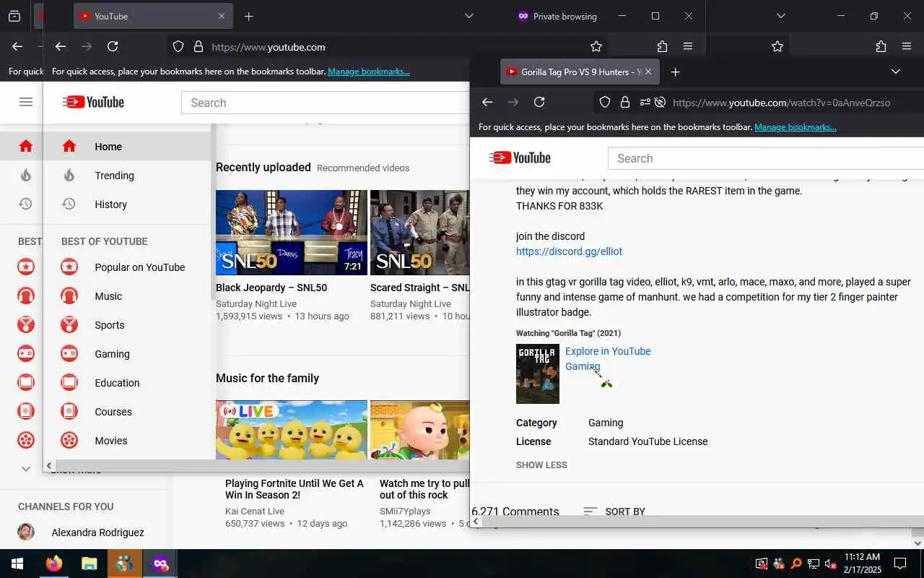Open application menu in rightmost background window
Image resolution: width=924 pixels, height=578 pixels.
pos(907,46)
